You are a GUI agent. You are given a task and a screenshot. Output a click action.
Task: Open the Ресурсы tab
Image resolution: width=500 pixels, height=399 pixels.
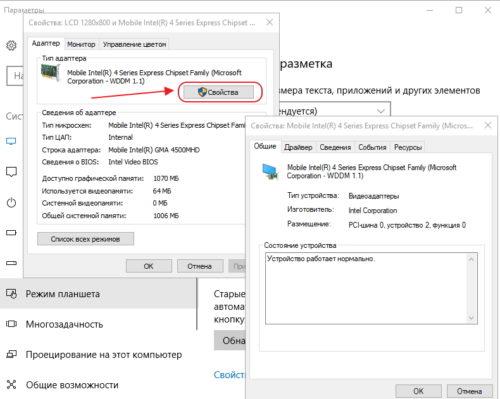point(408,147)
